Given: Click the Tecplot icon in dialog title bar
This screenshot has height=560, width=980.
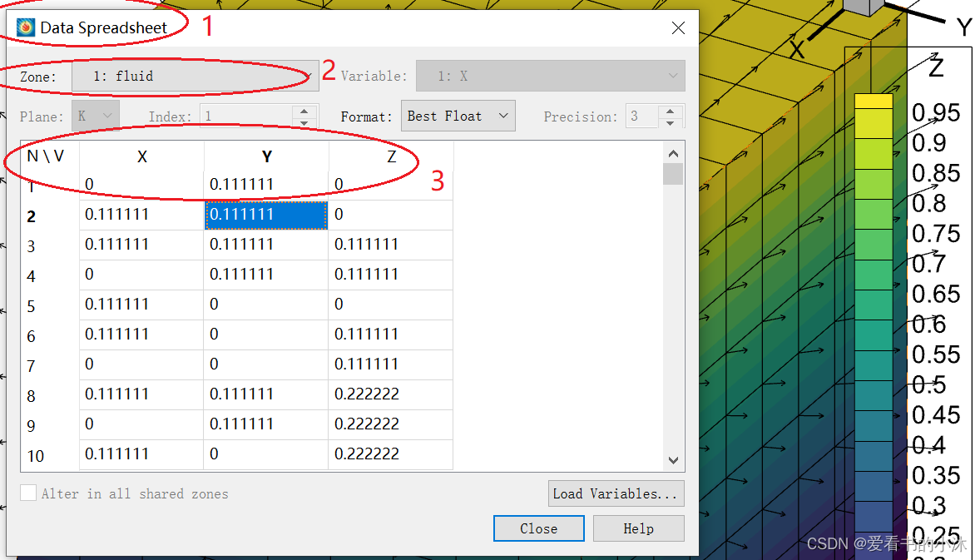Looking at the screenshot, I should tap(26, 27).
